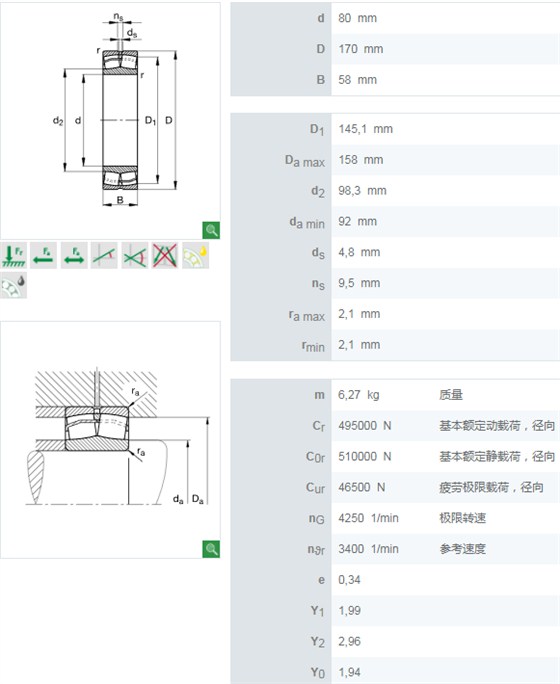
Task: Select the da min value 92 mm
Action: [357, 222]
